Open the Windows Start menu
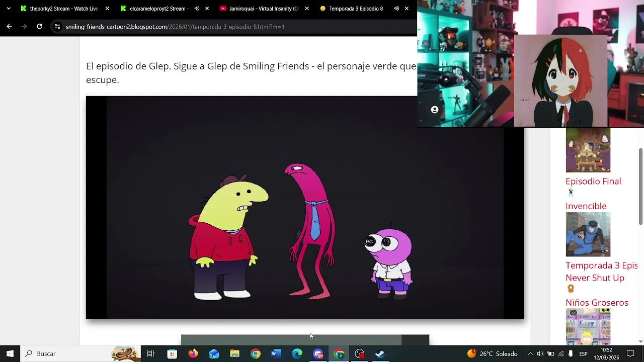This screenshot has width=644, height=362. 10,353
